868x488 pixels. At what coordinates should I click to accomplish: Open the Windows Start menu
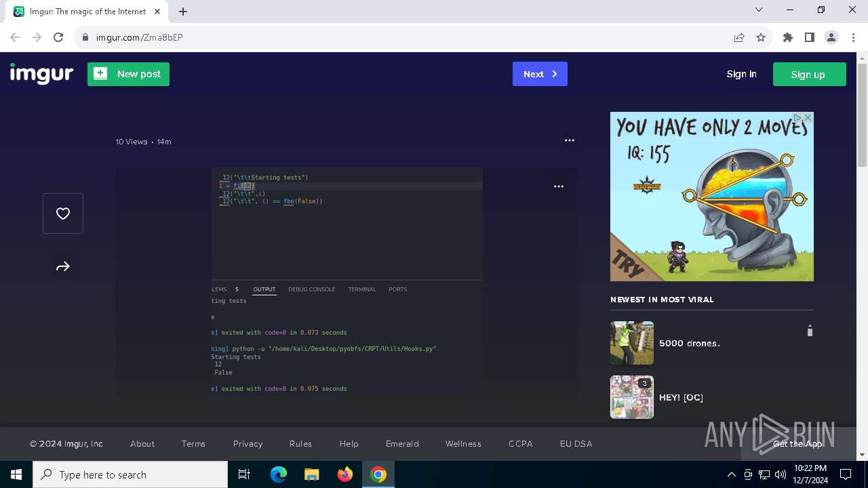[16, 474]
